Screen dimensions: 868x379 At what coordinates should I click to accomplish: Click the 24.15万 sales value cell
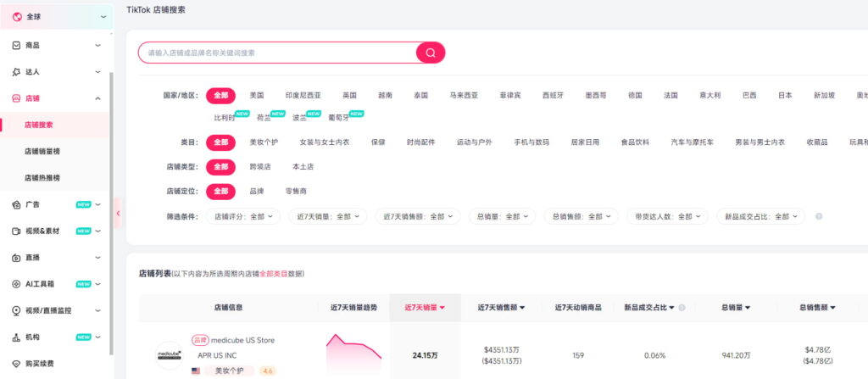point(425,356)
